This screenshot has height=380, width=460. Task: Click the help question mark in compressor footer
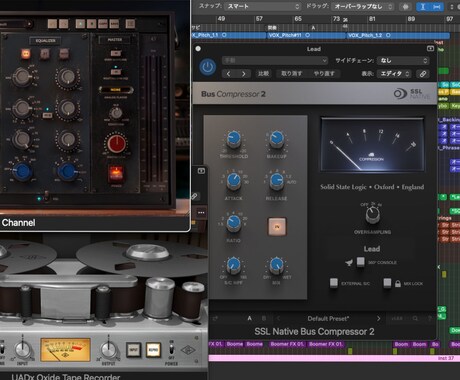tap(430, 318)
